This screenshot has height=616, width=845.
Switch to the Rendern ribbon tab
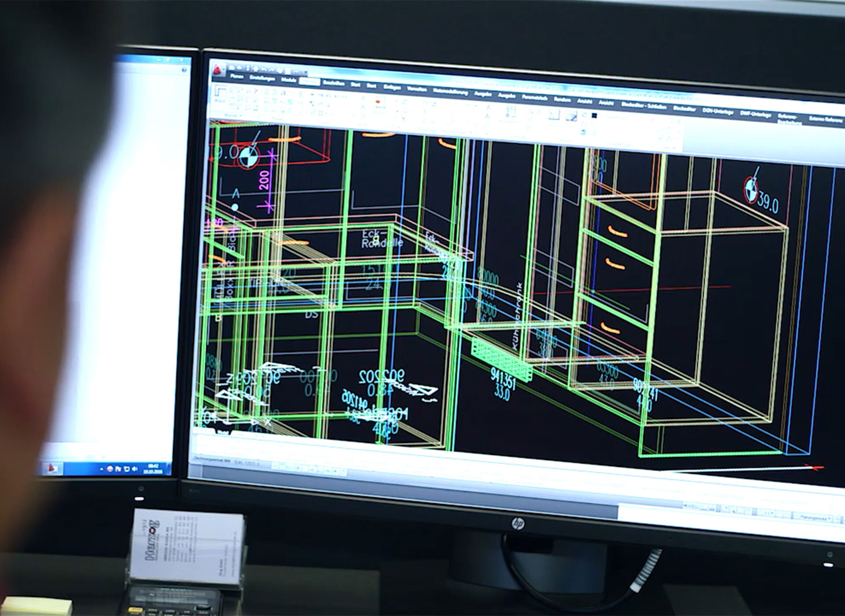point(562,99)
